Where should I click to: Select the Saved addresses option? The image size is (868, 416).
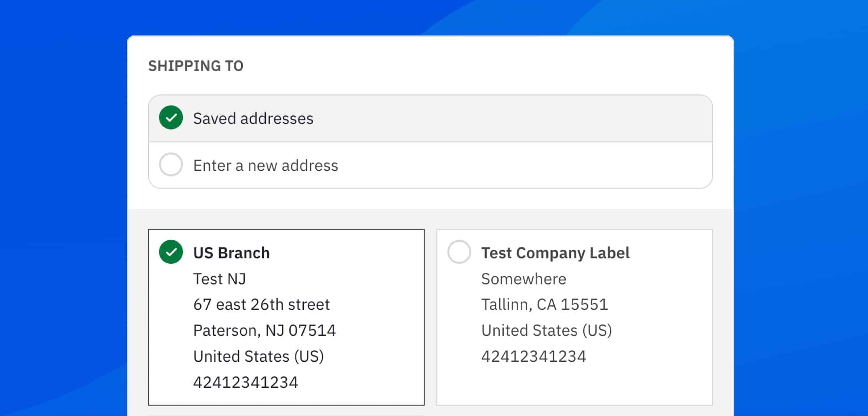[253, 118]
